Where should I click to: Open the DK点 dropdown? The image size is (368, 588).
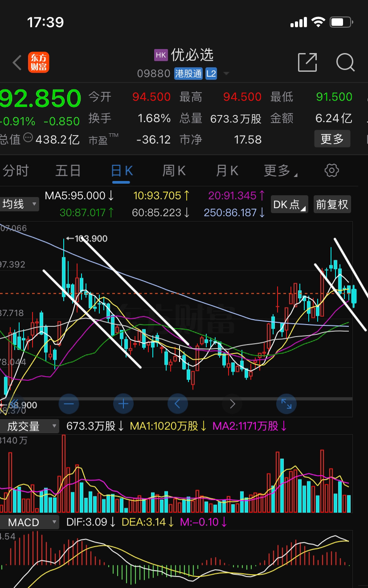[x=289, y=204]
